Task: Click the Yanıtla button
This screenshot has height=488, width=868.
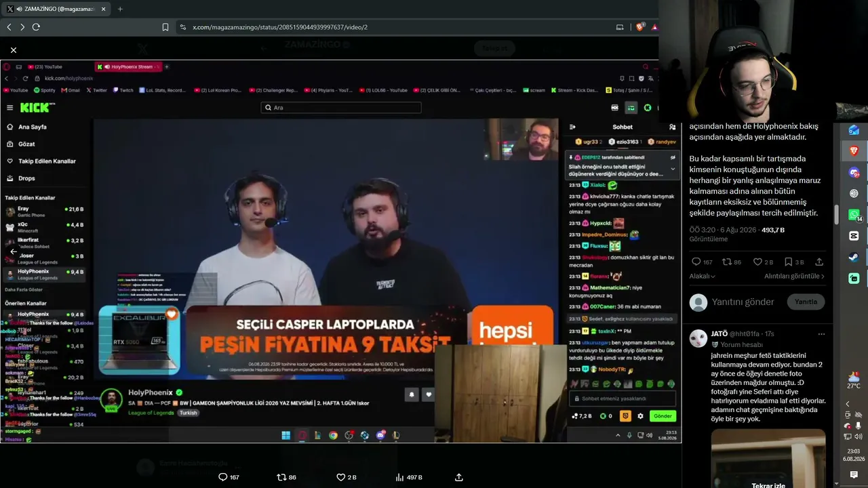Action: 806,302
